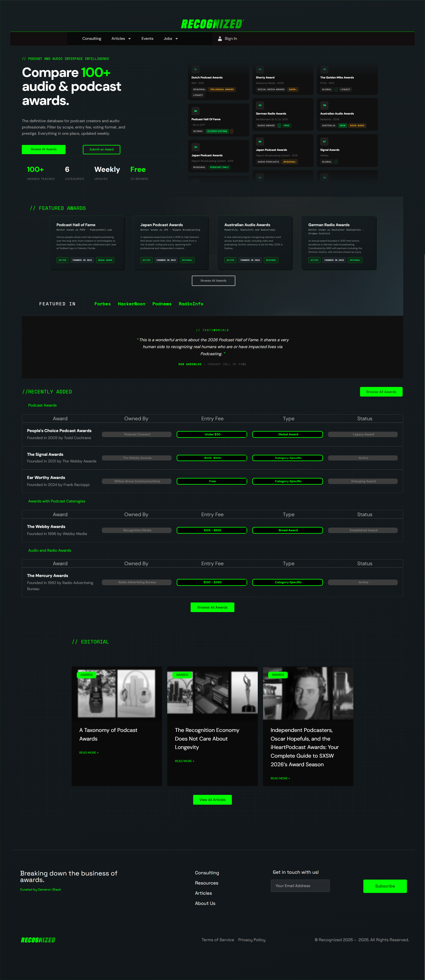Open The Webby Awards row title

46,527
